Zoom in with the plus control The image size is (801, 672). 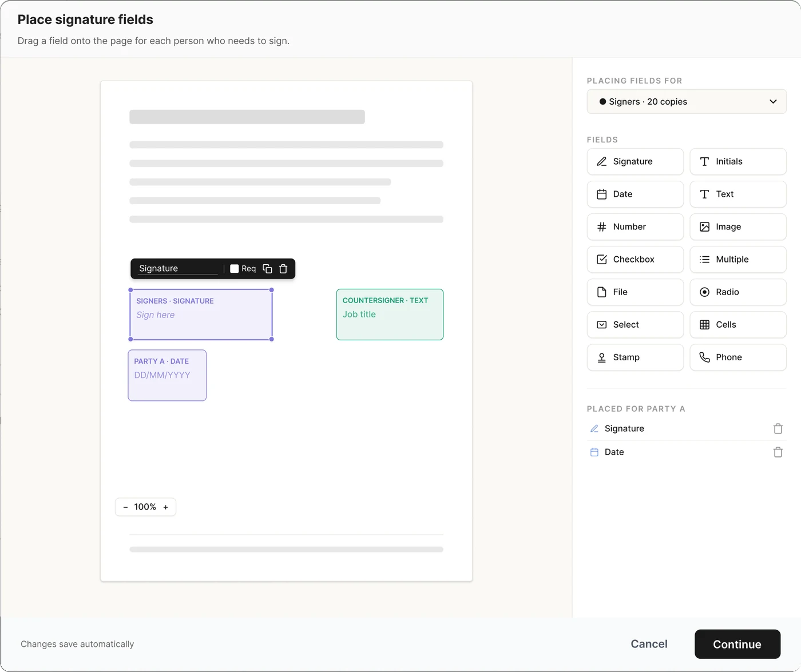(x=166, y=507)
